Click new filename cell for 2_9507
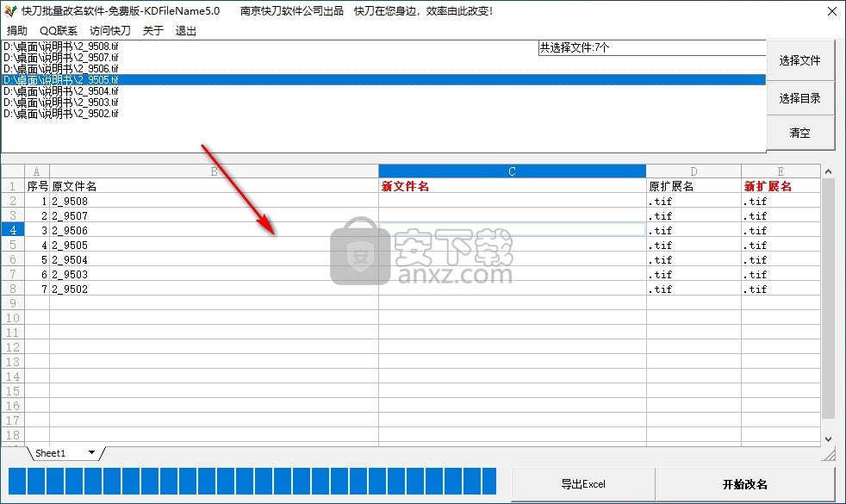 click(x=512, y=215)
